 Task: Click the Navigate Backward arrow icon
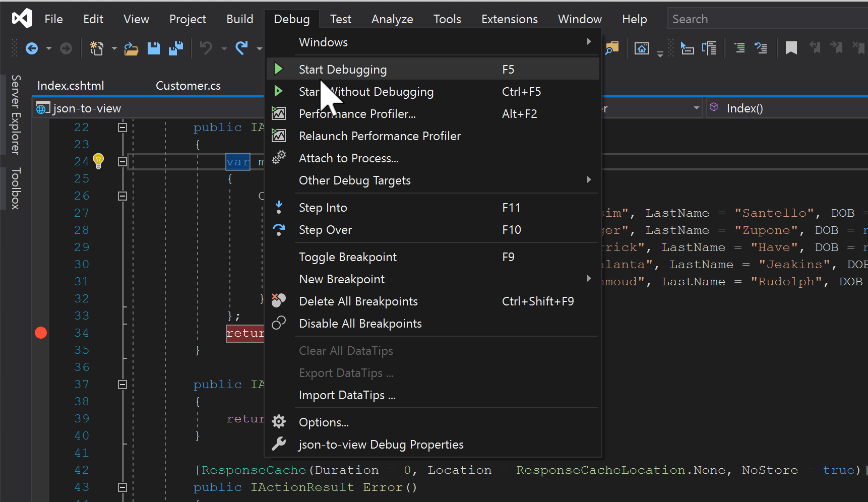[x=31, y=48]
